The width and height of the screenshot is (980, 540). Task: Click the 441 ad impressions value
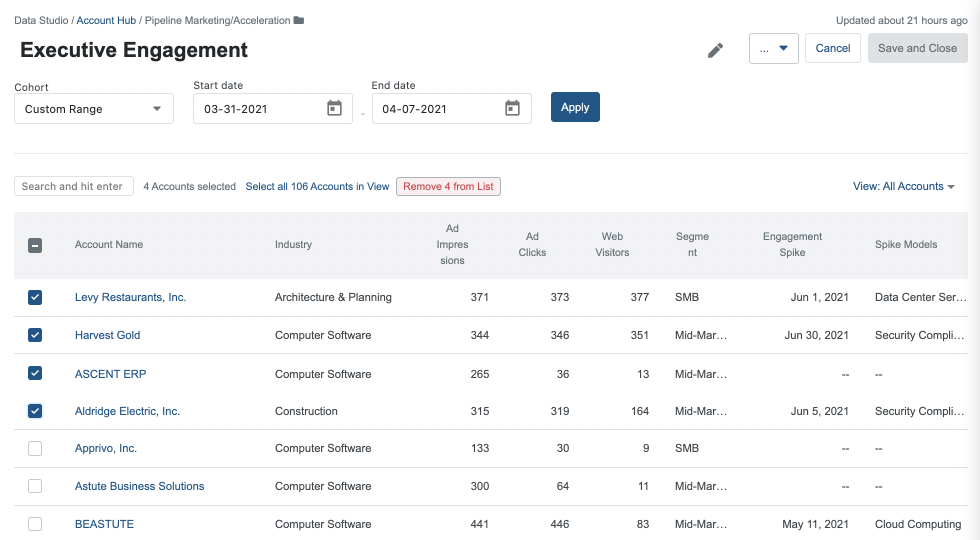(x=479, y=524)
